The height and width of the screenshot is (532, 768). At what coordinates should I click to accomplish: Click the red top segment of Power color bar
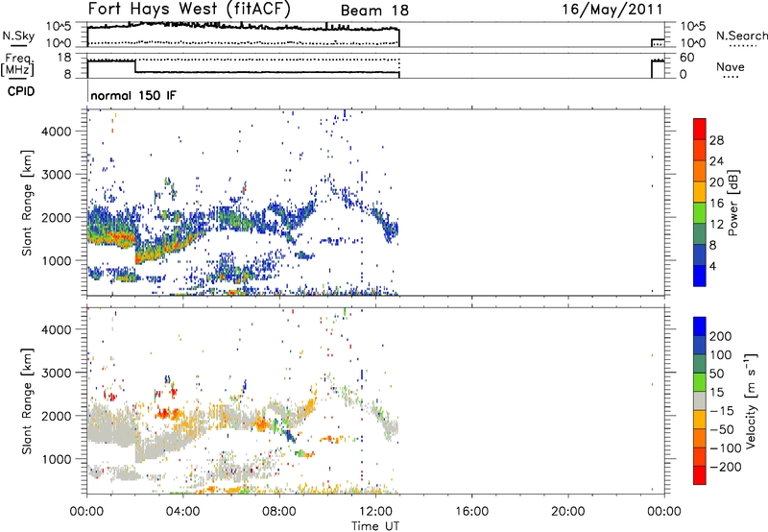tap(700, 129)
